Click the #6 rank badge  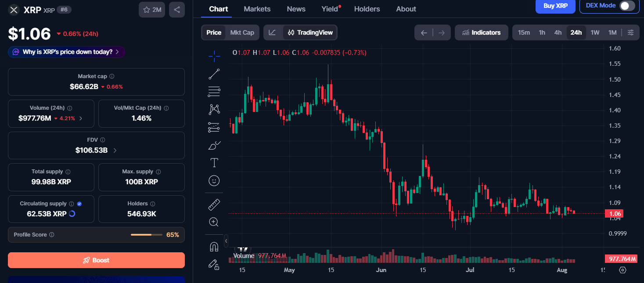pos(65,9)
